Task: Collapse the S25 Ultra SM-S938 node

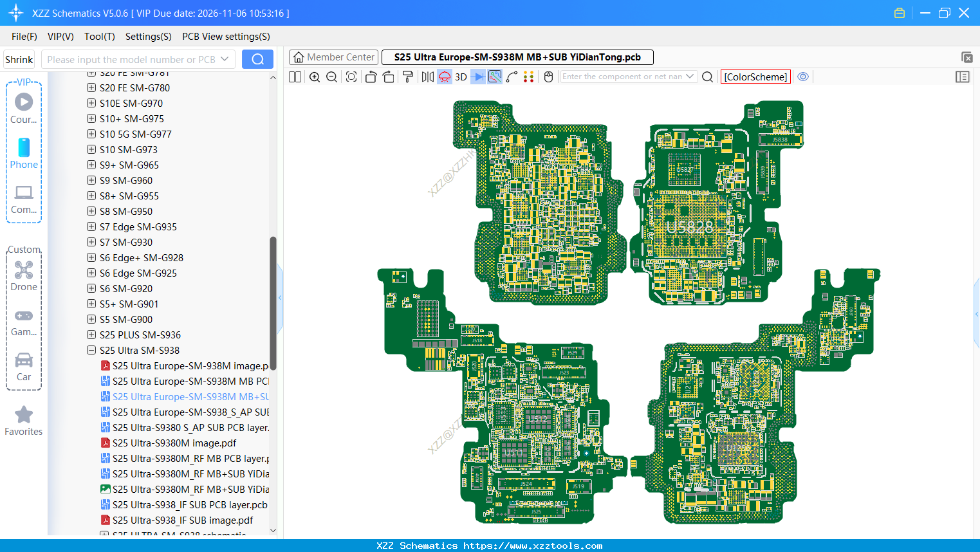Action: pyautogui.click(x=91, y=350)
